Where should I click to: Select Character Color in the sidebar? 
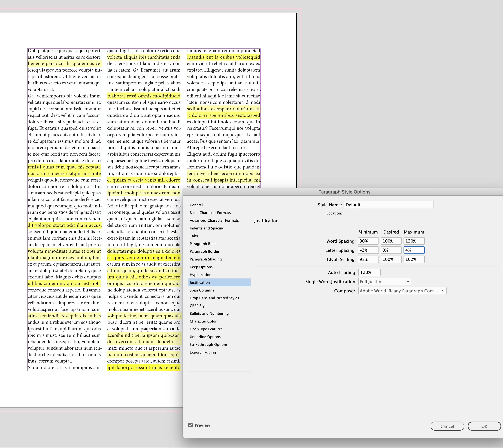203,321
